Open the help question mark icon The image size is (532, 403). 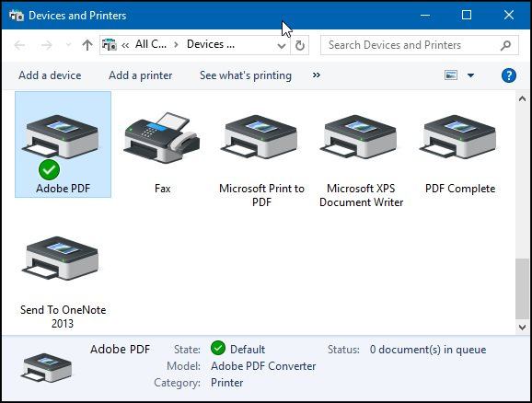[509, 75]
